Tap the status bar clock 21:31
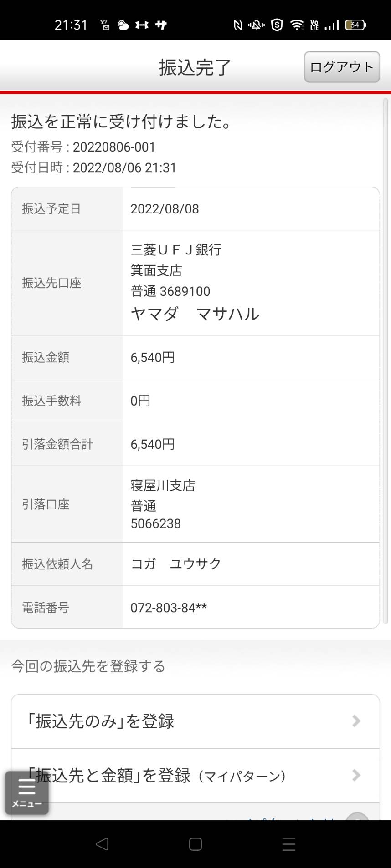The width and height of the screenshot is (391, 868). pyautogui.click(x=71, y=25)
